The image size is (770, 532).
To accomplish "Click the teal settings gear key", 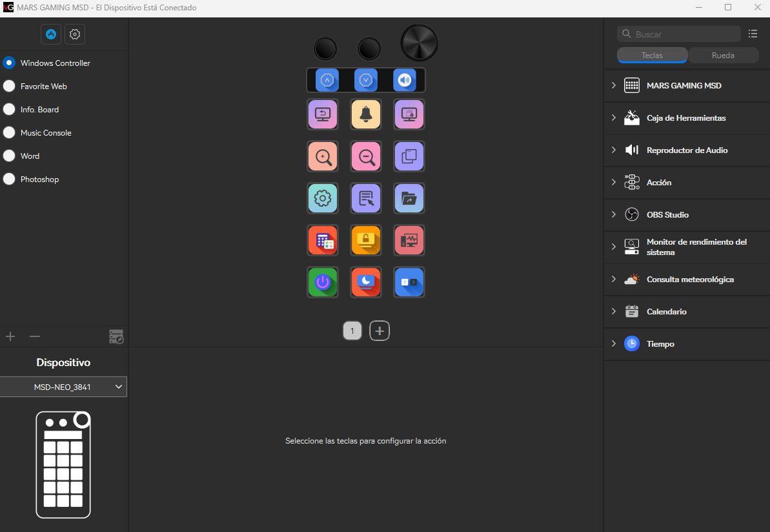I will pos(323,198).
